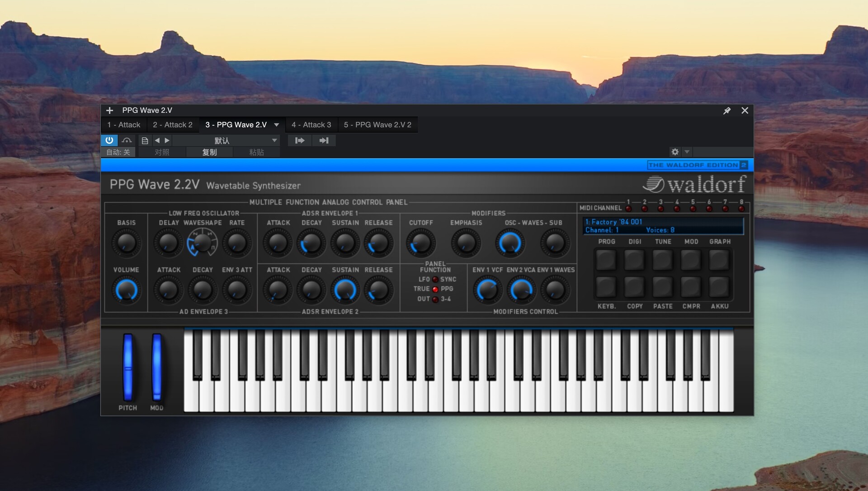This screenshot has height=491, width=868.
Task: Expand the arrow beside the gear
Action: click(687, 152)
